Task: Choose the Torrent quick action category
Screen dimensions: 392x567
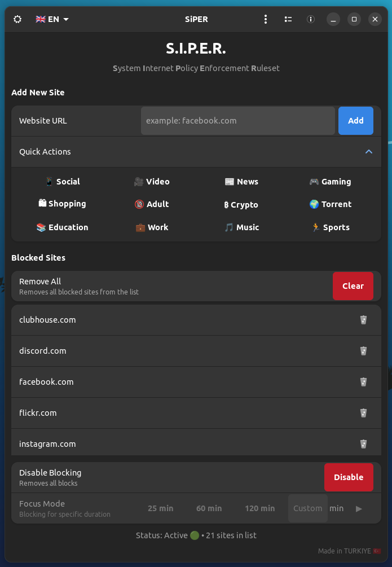Action: pyautogui.click(x=331, y=204)
